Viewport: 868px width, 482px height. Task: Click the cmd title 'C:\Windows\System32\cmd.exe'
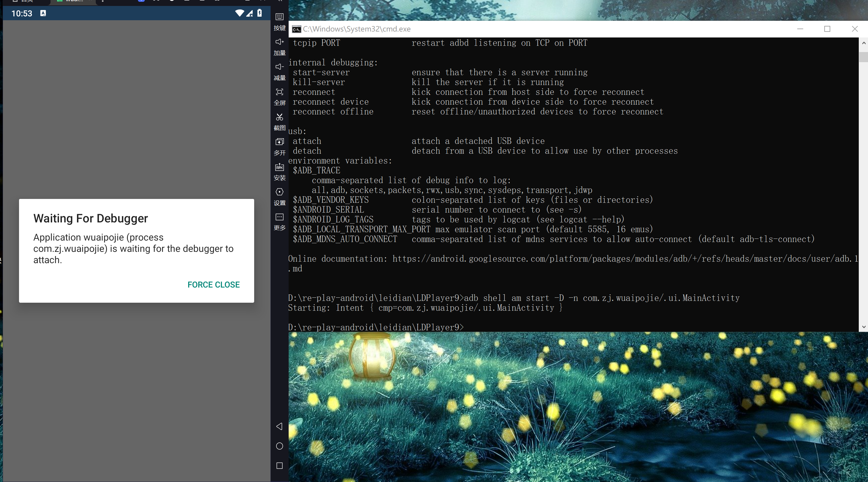(356, 29)
